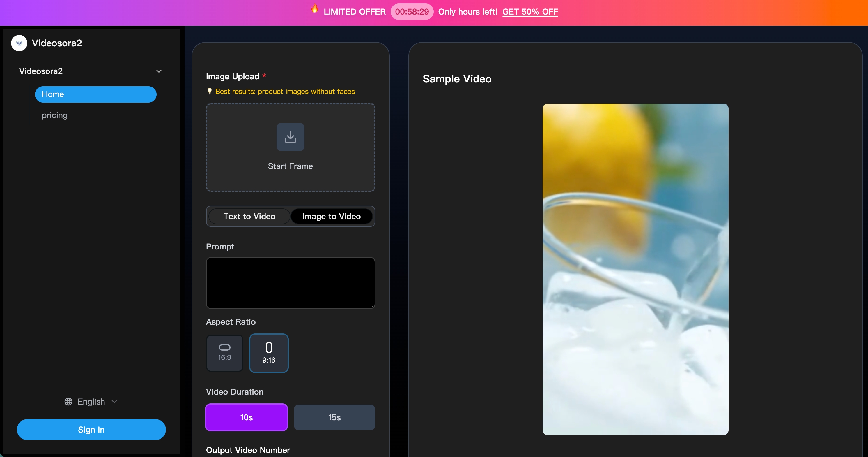868x457 pixels.
Task: Switch to Image to Video mode
Action: pyautogui.click(x=331, y=216)
